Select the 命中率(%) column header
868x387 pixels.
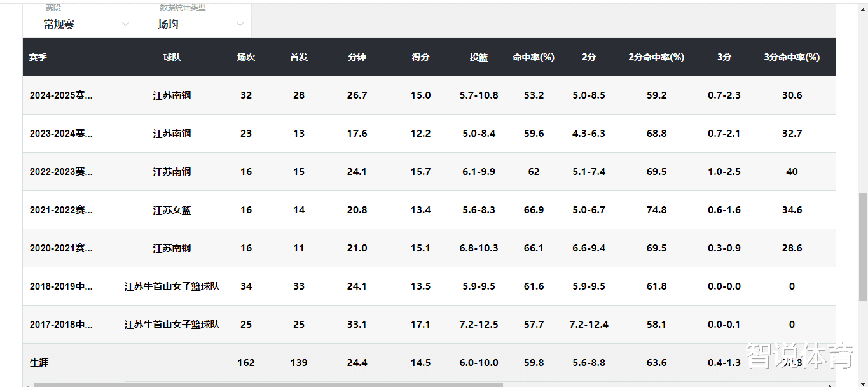coord(534,57)
